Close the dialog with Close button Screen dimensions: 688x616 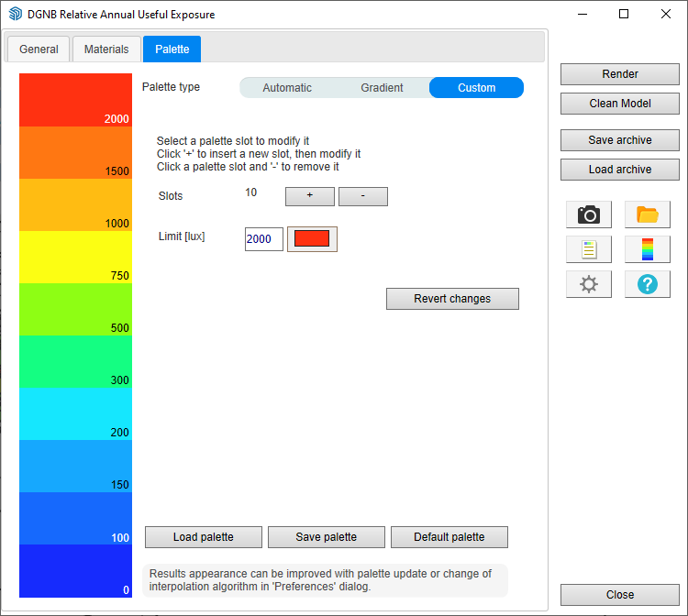click(x=620, y=595)
